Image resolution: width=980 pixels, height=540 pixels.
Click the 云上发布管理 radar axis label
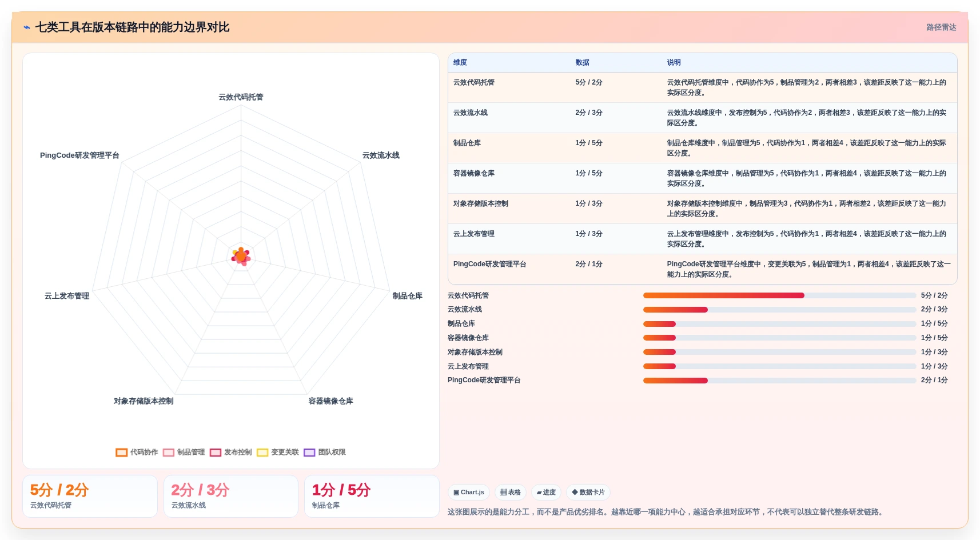pos(67,296)
